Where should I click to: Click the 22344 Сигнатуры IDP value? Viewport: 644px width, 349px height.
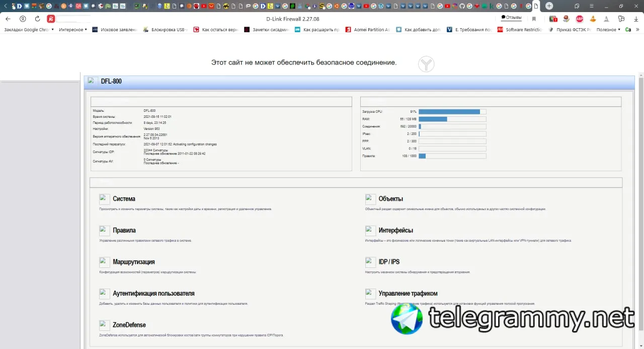point(155,150)
